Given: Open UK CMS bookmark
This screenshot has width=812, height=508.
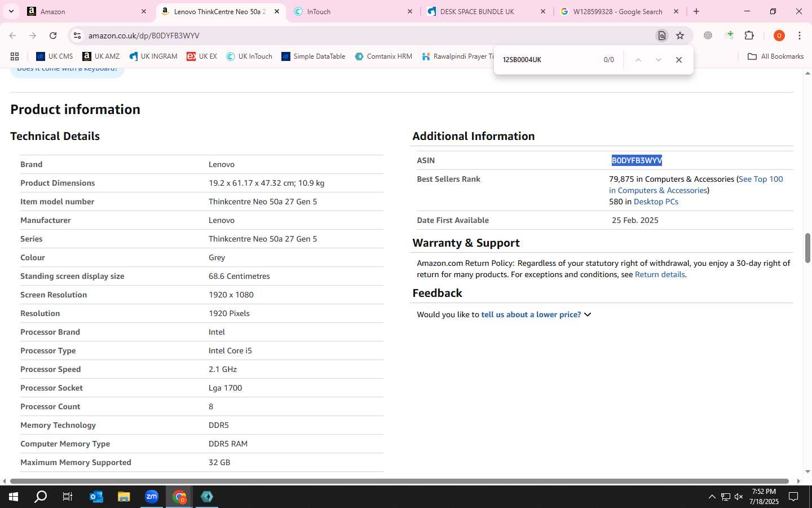Looking at the screenshot, I should 55,56.
